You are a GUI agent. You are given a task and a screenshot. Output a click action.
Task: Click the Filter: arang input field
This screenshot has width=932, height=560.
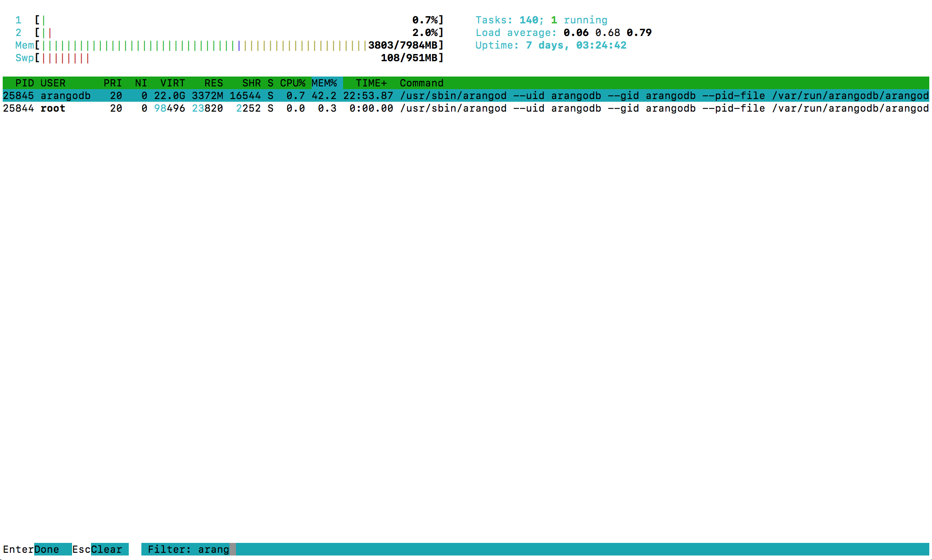189,549
